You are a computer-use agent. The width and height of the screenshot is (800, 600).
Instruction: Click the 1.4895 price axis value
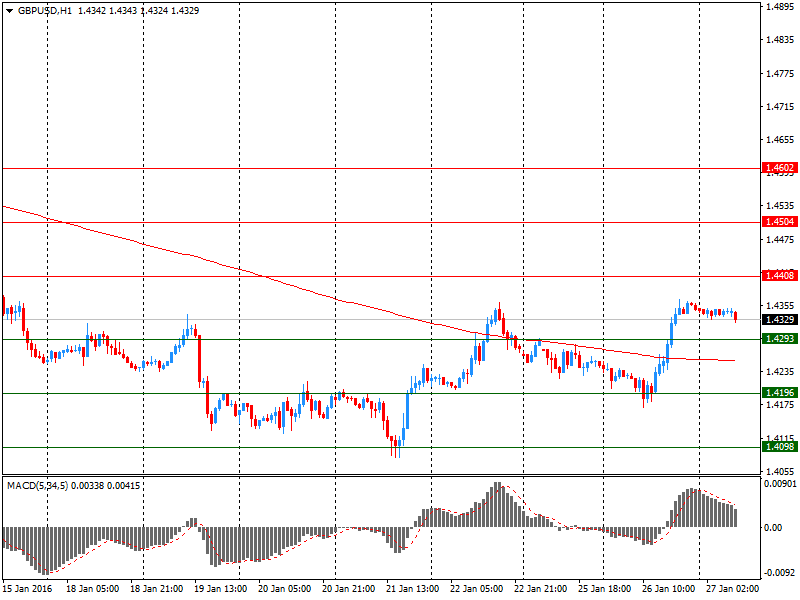(x=781, y=7)
